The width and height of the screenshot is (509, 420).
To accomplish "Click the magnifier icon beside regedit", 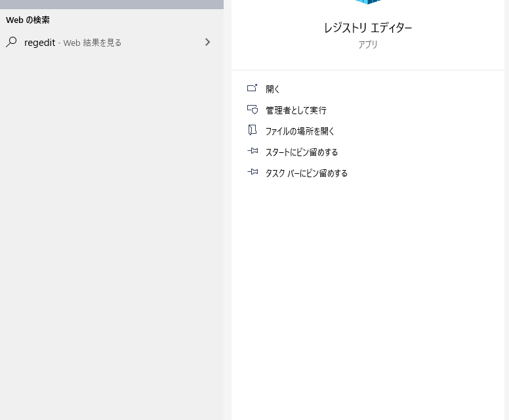I will 11,42.
